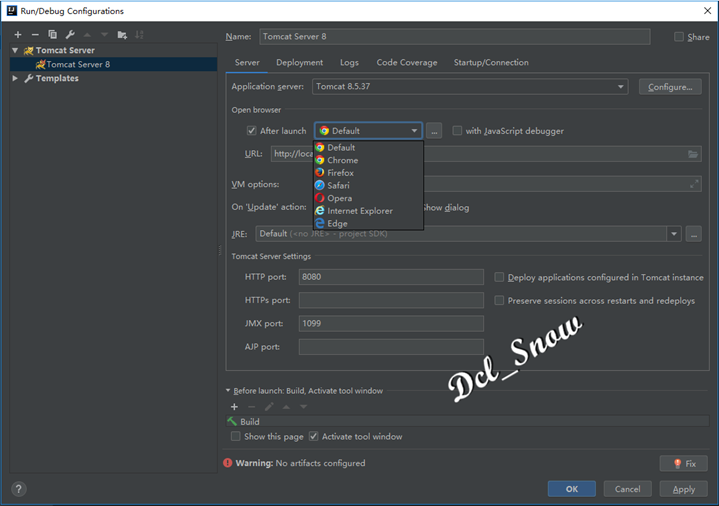719x506 pixels.
Task: Copy the configuration using the duplicate icon
Action: coord(52,34)
